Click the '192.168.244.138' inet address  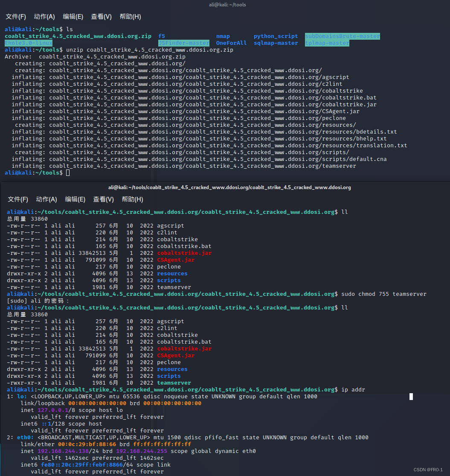[63, 451]
